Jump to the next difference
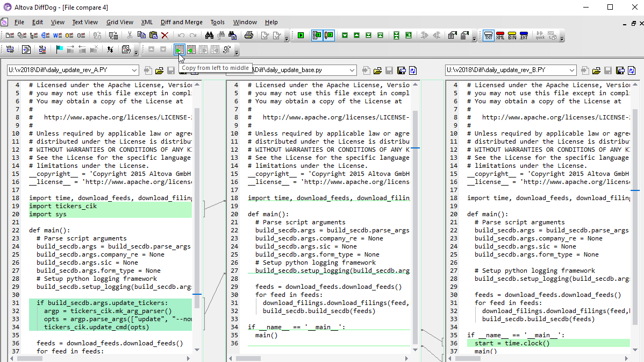 click(x=345, y=36)
